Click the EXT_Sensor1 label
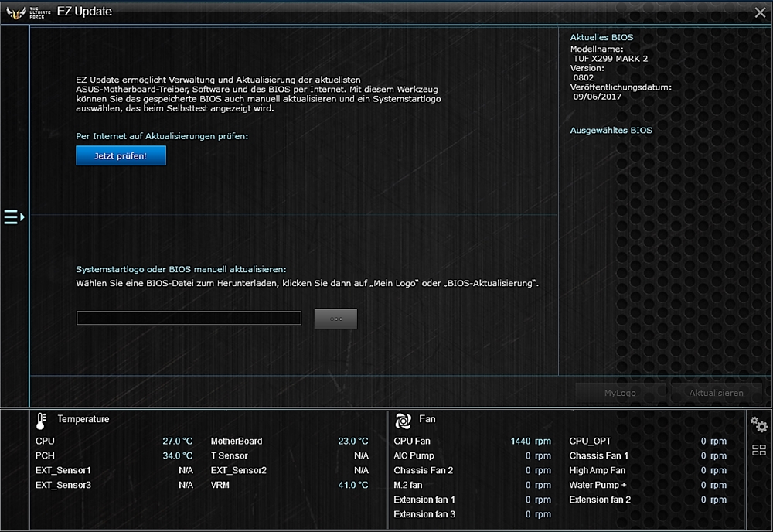This screenshot has height=532, width=773. (x=63, y=470)
